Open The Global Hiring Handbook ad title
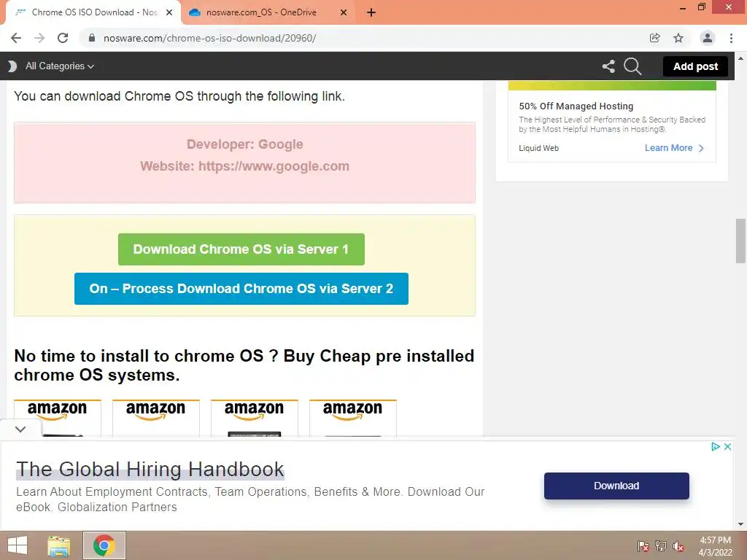 coord(150,469)
